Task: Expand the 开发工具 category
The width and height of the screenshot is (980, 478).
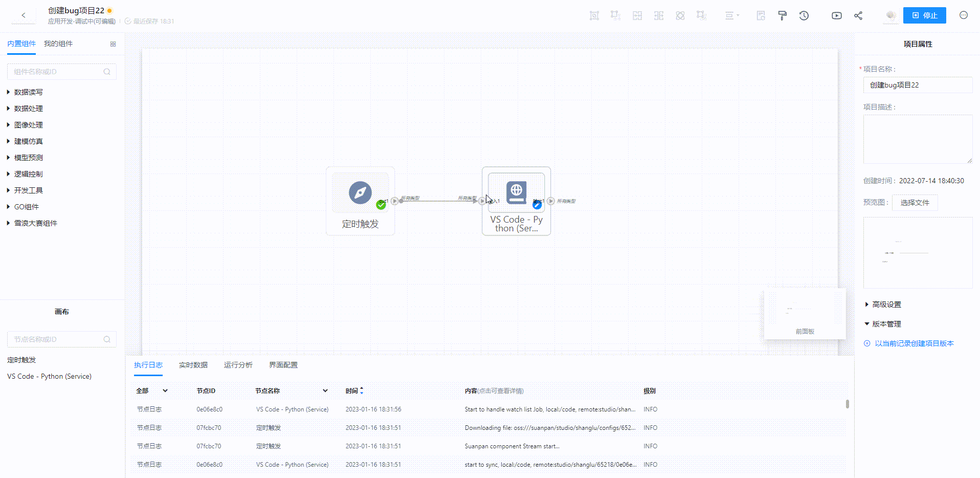Action: 28,190
